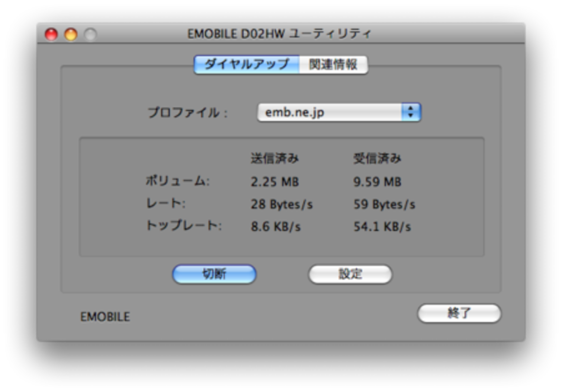Click the プロファイル : label

coord(188,113)
